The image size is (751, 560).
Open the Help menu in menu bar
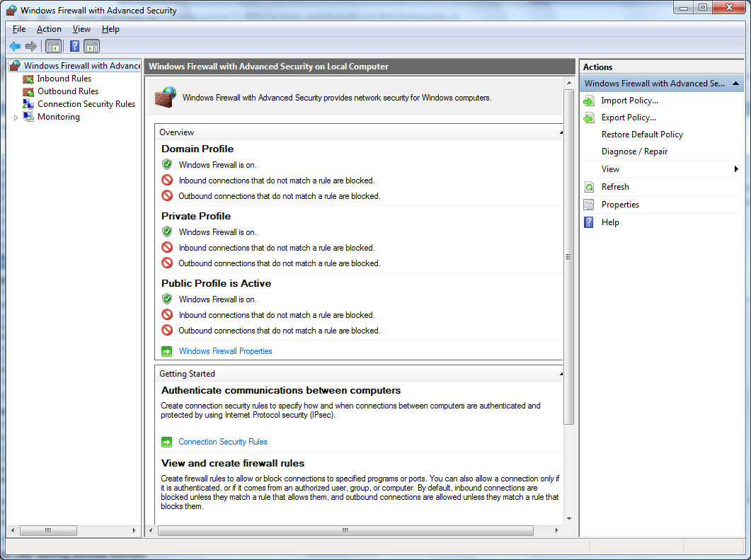[x=110, y=29]
